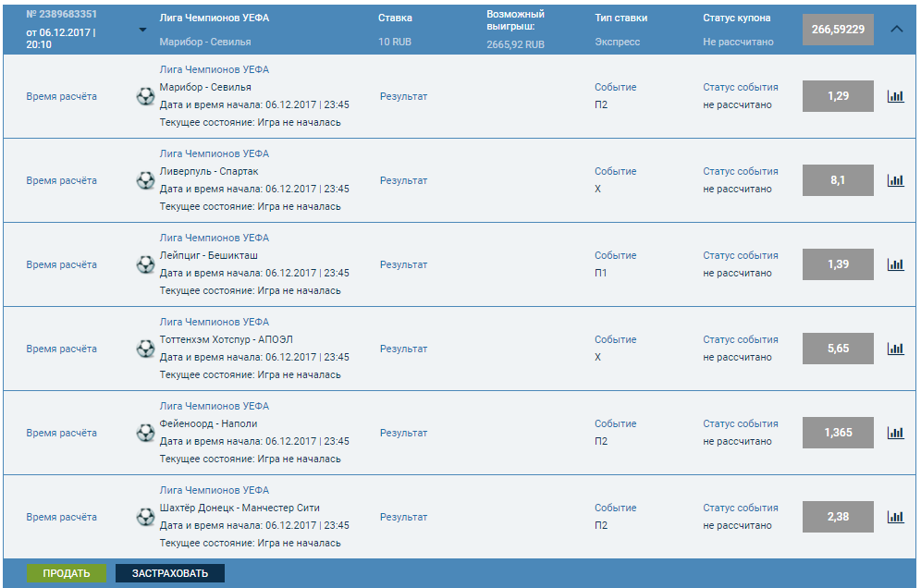Screen dimensions: 921x588
Task: Click Фейеноорд - Наполи match name
Action: [x=208, y=423]
